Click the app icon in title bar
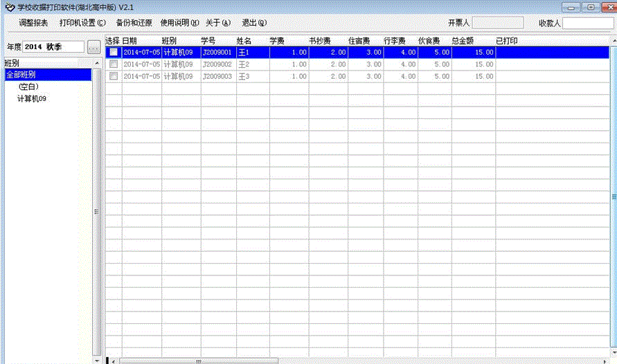 [9, 7]
